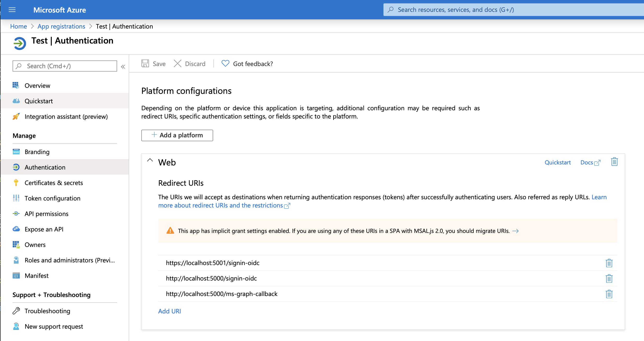Open Integration assistant (preview)
The image size is (644, 341).
tap(65, 117)
